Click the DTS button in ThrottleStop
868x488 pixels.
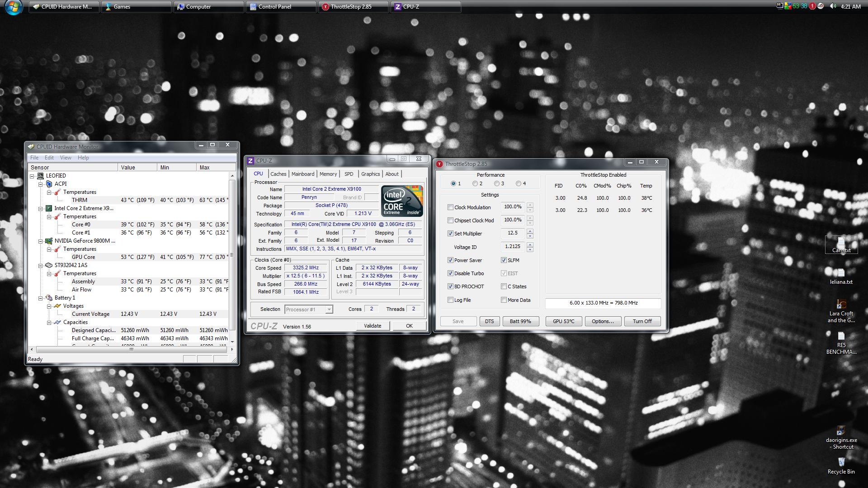(489, 321)
